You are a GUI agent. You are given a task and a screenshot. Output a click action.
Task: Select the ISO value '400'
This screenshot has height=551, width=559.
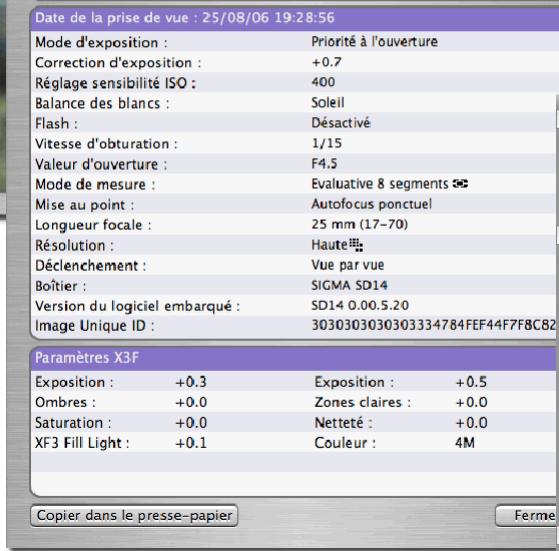pos(323,82)
